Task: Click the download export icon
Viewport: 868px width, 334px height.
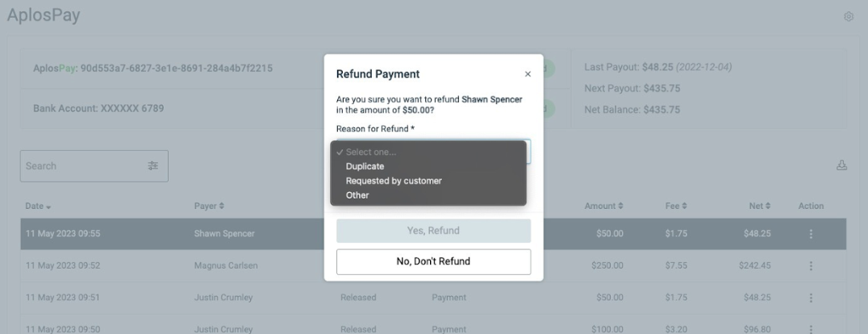Action: [841, 165]
